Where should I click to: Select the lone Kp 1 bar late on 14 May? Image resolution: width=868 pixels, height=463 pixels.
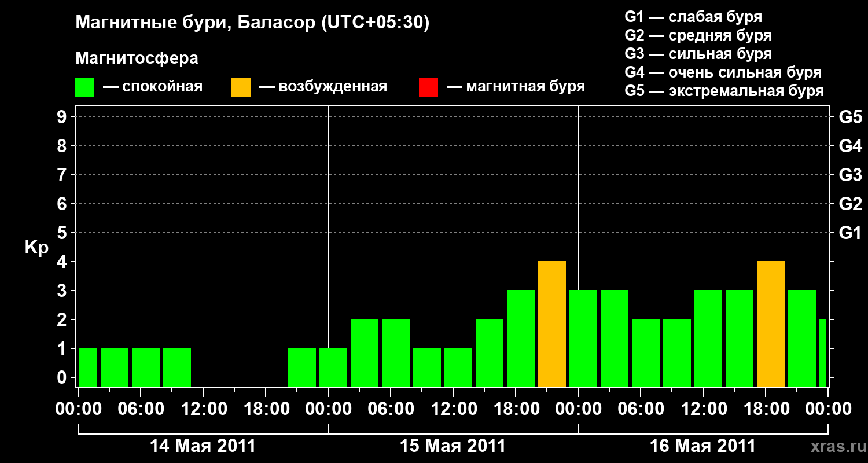click(302, 368)
